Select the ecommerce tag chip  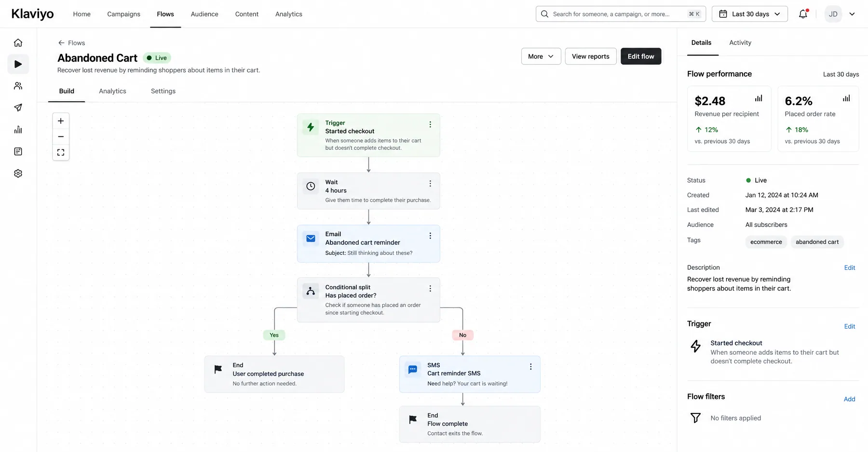(766, 242)
